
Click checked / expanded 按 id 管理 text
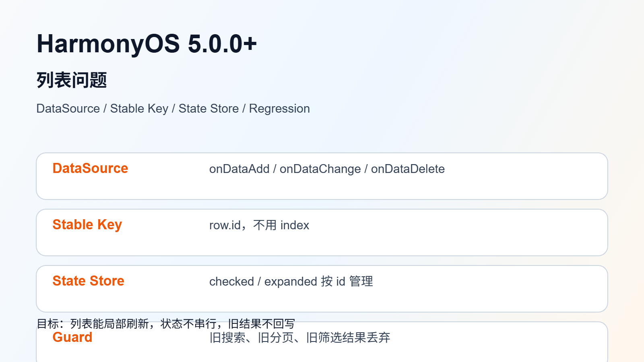[x=291, y=282]
